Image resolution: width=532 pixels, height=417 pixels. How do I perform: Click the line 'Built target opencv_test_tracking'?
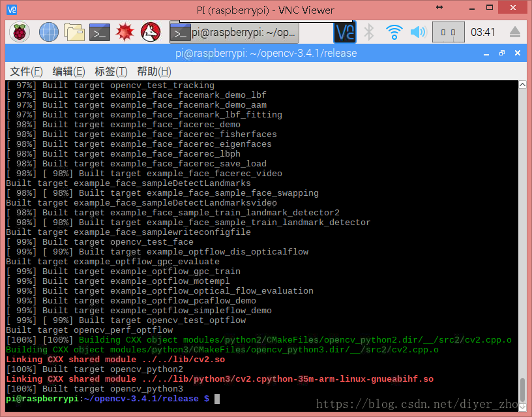point(110,85)
